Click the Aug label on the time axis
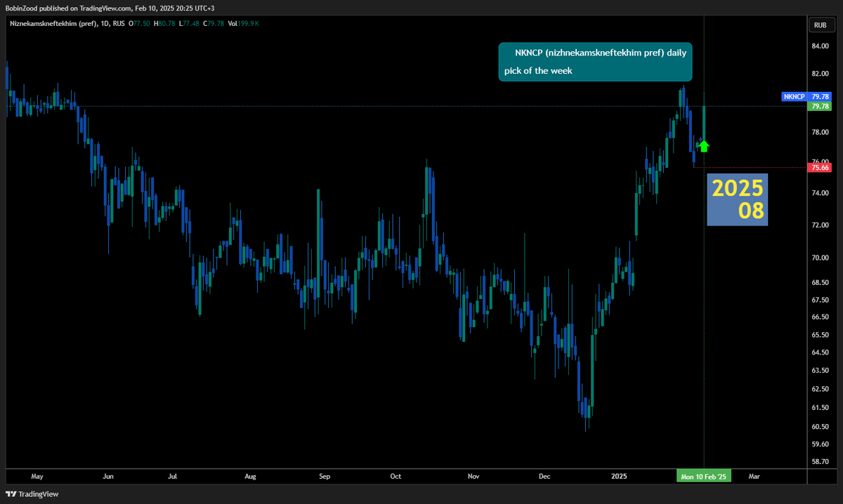The height and width of the screenshot is (504, 843). [x=250, y=476]
